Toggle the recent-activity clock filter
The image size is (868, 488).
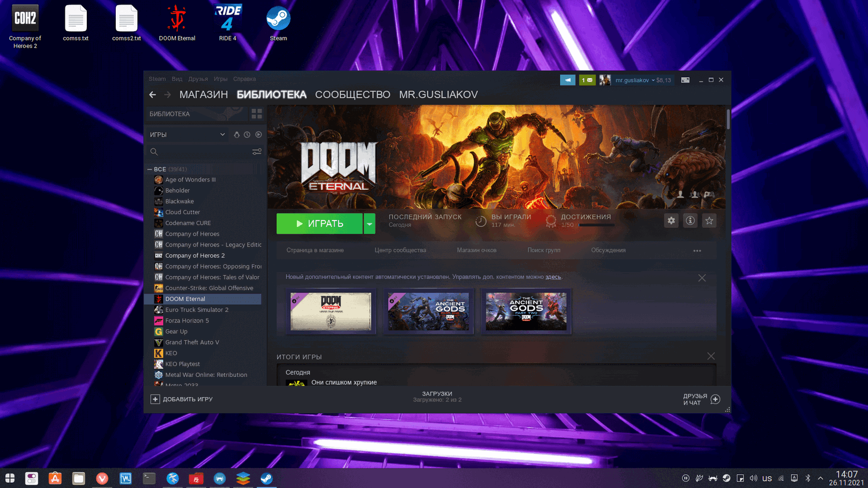coord(247,135)
